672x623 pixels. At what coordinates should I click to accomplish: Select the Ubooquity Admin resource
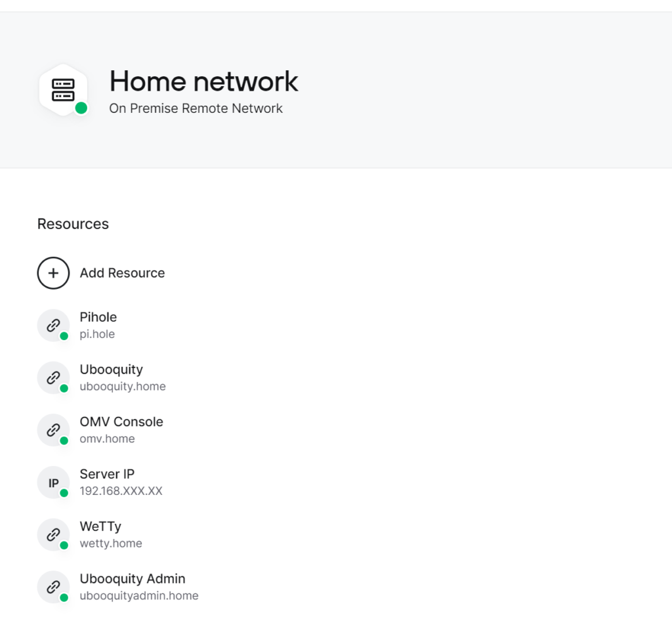click(133, 579)
